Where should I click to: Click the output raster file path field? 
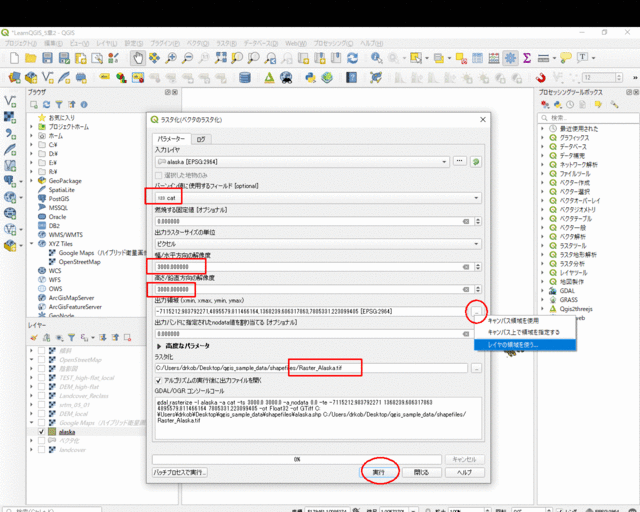click(311, 368)
